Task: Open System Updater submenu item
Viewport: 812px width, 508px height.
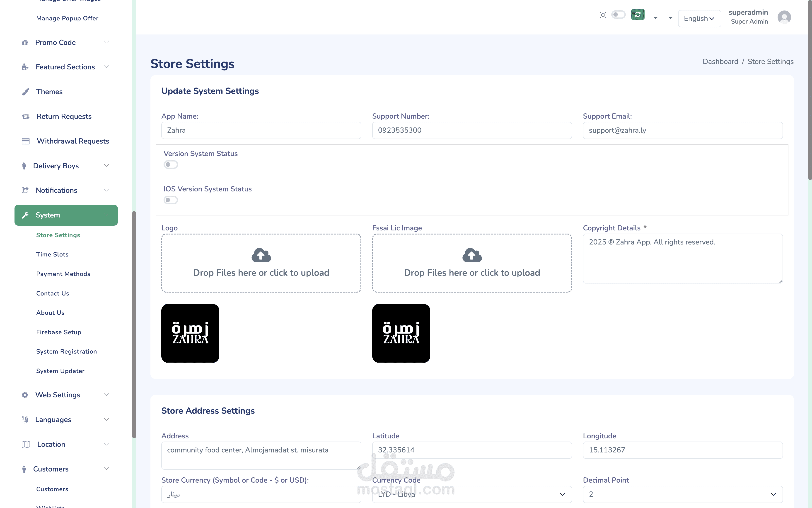Action: [x=60, y=371]
